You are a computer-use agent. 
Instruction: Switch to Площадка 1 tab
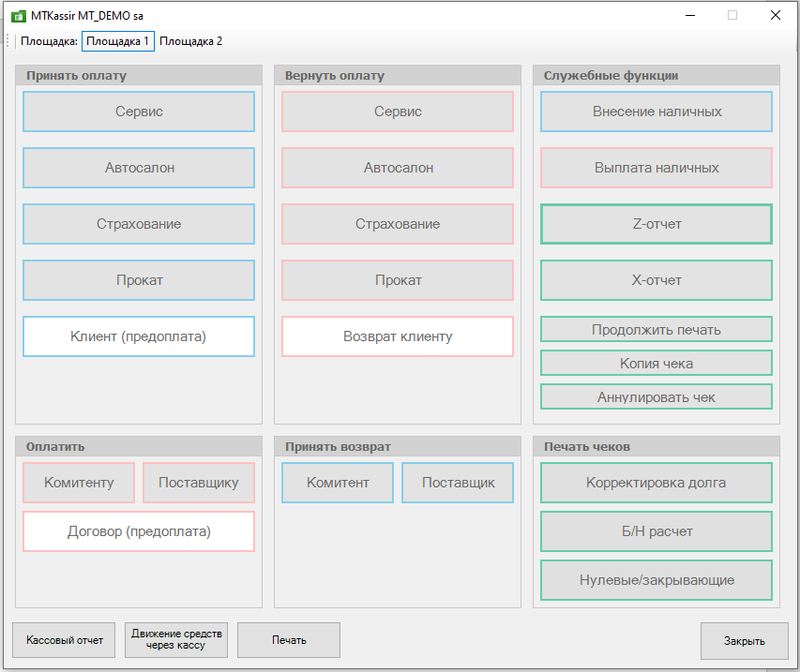(117, 41)
